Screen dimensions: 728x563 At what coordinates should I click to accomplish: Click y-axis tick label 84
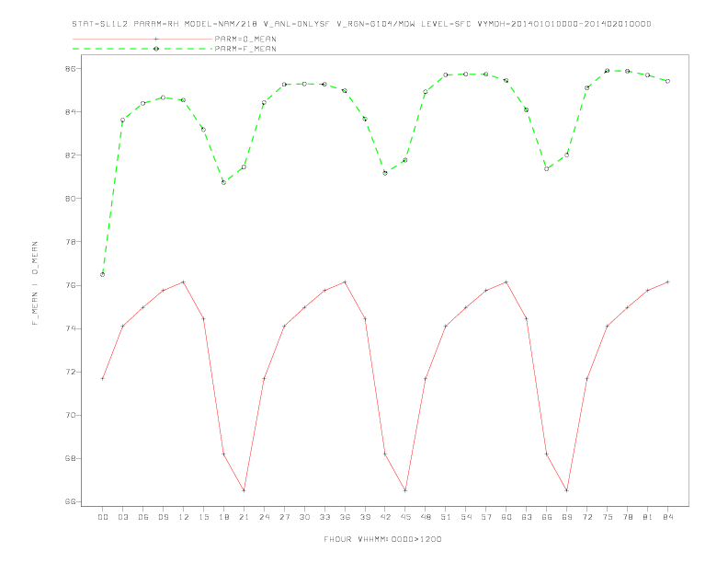(70, 112)
